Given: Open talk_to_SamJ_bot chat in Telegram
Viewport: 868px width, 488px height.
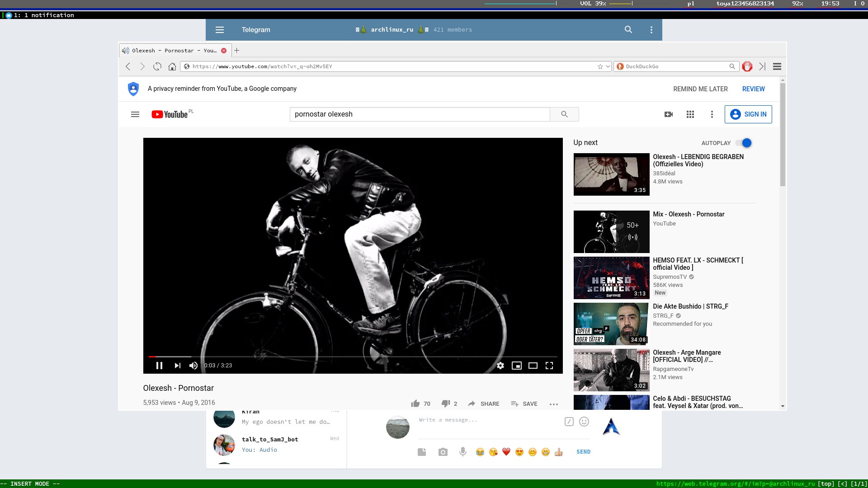Looking at the screenshot, I should click(276, 445).
